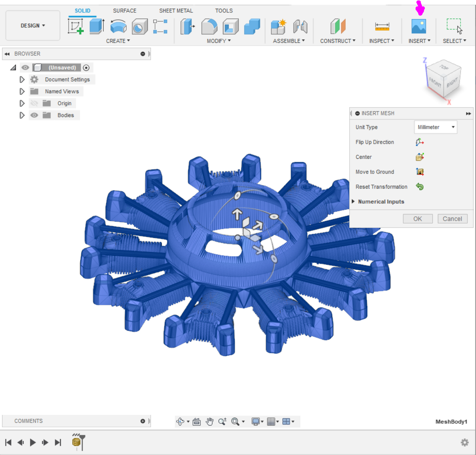Select the Fillet tool icon
The image size is (476, 455).
[209, 27]
